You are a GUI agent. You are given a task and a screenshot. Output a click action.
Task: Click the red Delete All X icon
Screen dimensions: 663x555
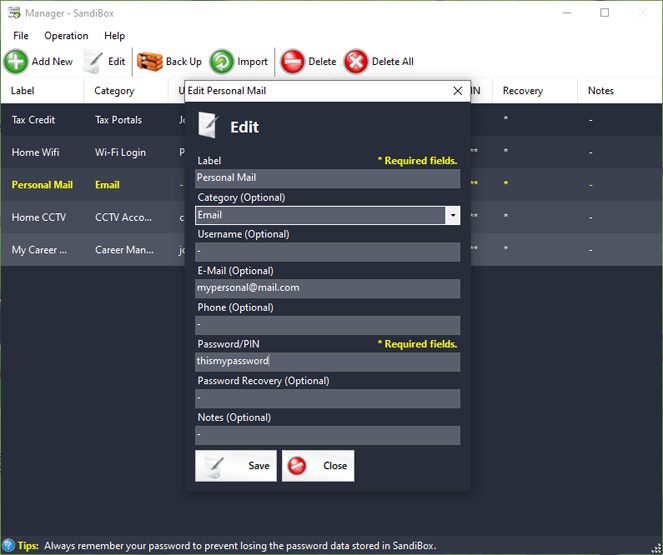point(356,62)
